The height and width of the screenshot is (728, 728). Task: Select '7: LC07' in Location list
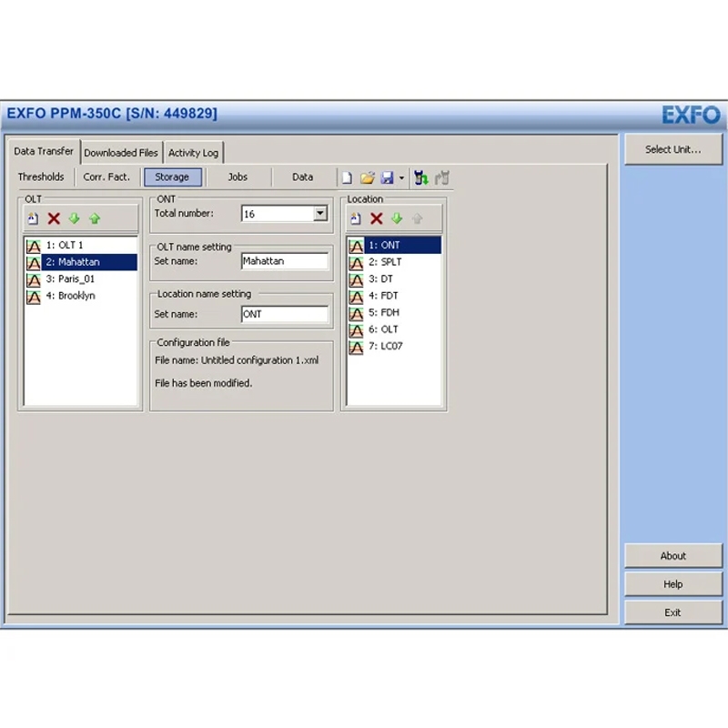click(395, 347)
